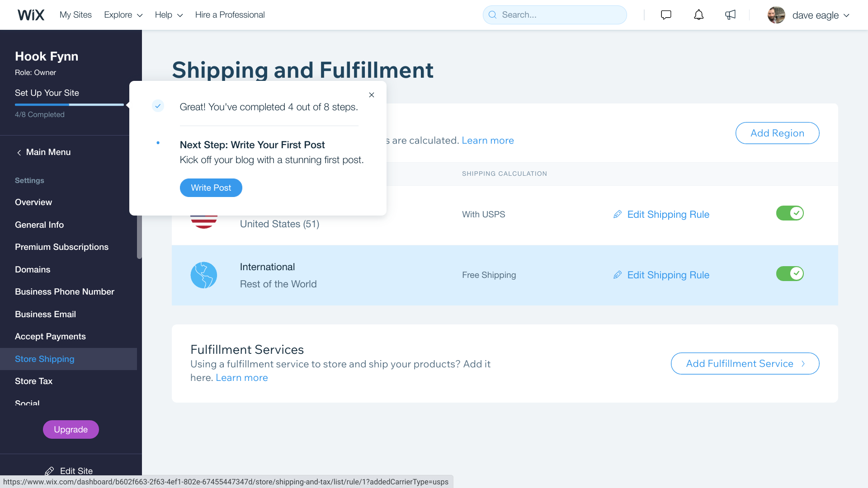Image resolution: width=868 pixels, height=488 pixels.
Task: Click the search bar icon
Action: coord(492,15)
